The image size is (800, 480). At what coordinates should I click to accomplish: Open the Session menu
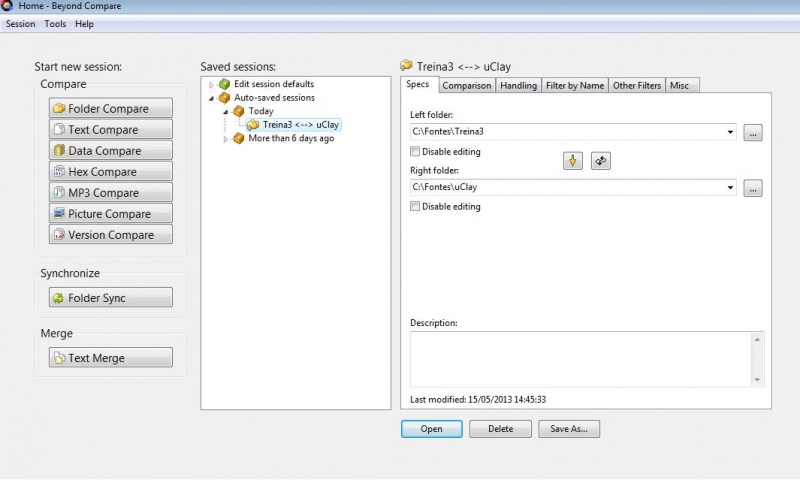(x=20, y=24)
